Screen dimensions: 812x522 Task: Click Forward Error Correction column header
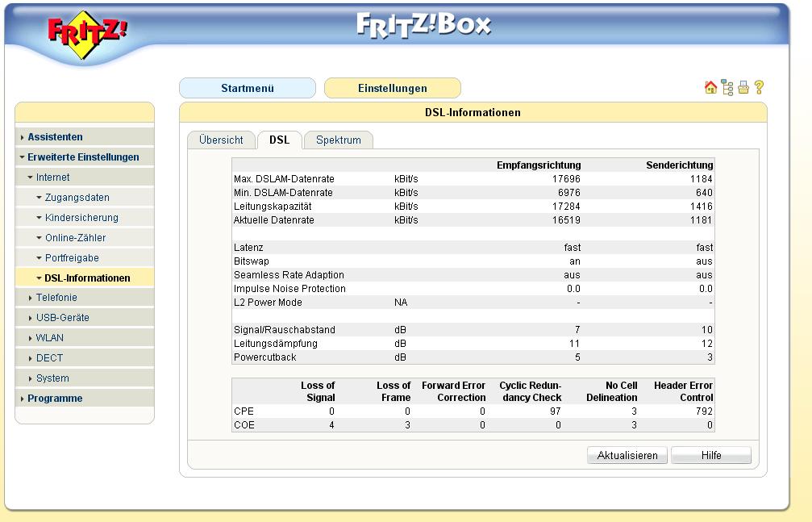coord(454,392)
